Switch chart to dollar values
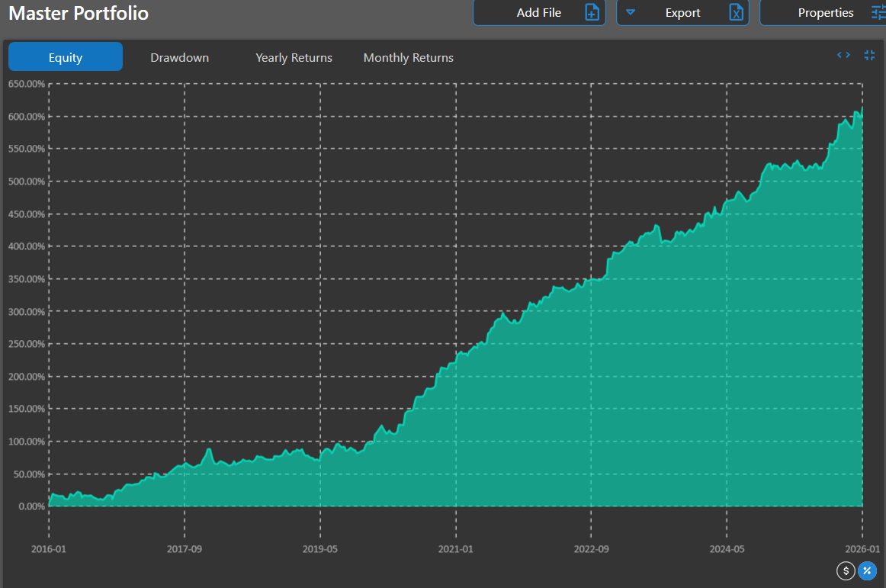The height and width of the screenshot is (588, 886). [846, 571]
